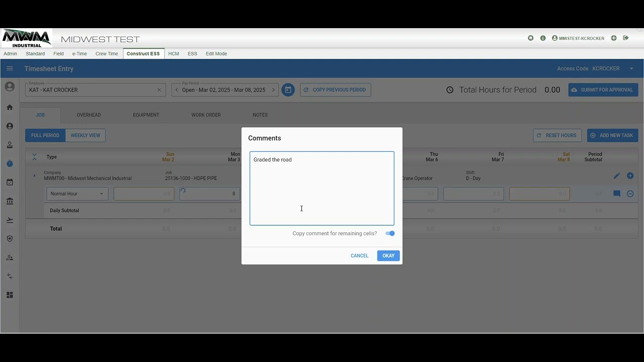Open the home icon in sidebar

tap(10, 107)
